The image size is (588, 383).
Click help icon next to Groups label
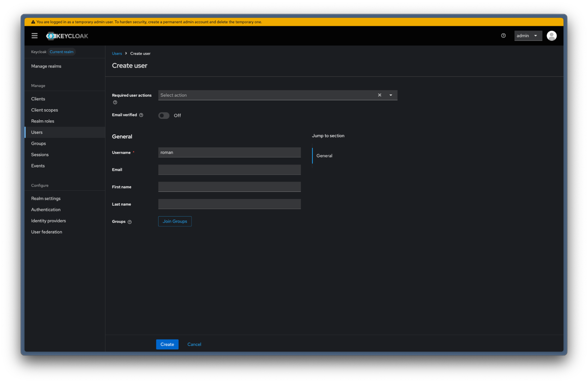(130, 222)
